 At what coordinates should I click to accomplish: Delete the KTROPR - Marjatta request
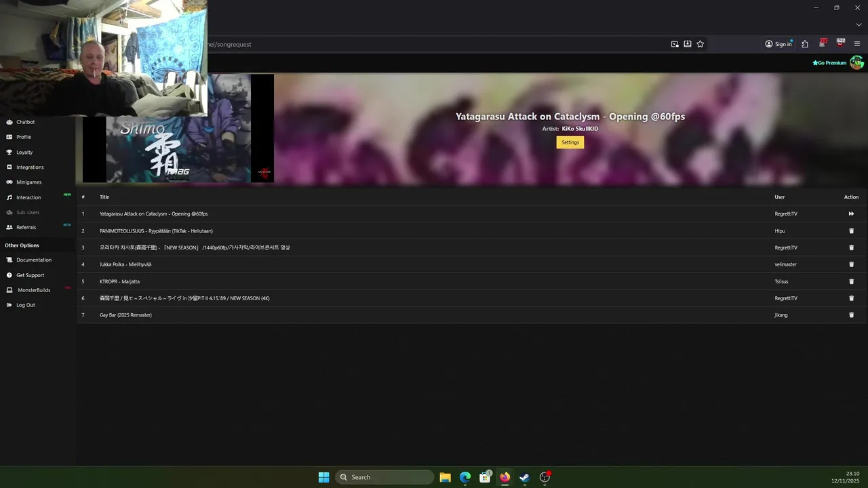coord(852,281)
